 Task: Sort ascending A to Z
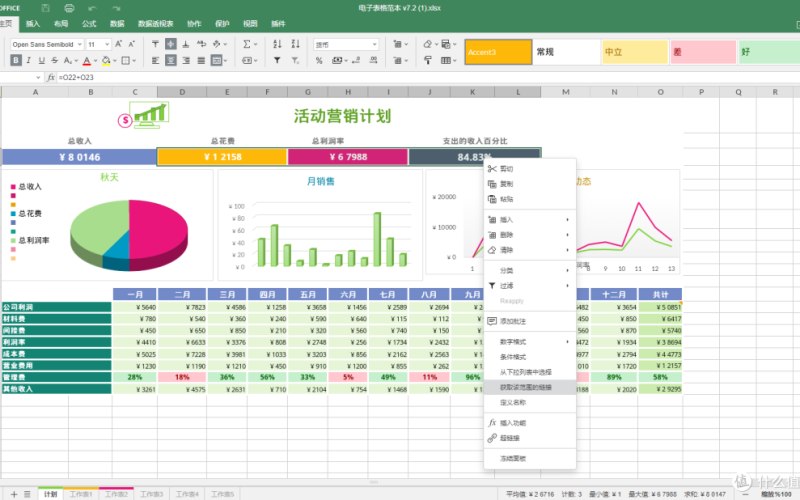[x=277, y=44]
